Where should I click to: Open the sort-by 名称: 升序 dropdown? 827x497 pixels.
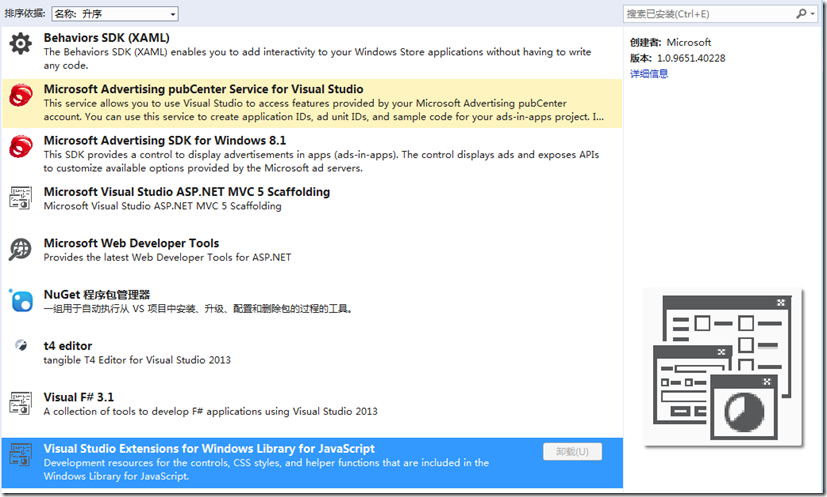pyautogui.click(x=115, y=14)
